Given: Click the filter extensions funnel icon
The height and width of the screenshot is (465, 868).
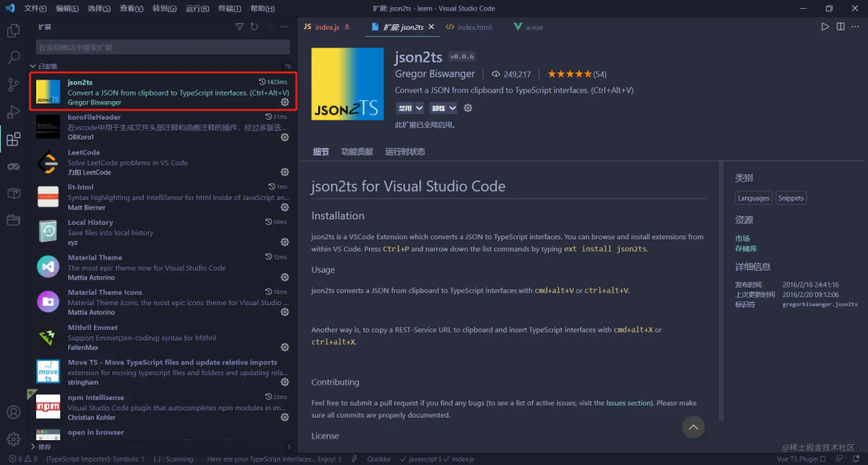Looking at the screenshot, I should [x=240, y=27].
